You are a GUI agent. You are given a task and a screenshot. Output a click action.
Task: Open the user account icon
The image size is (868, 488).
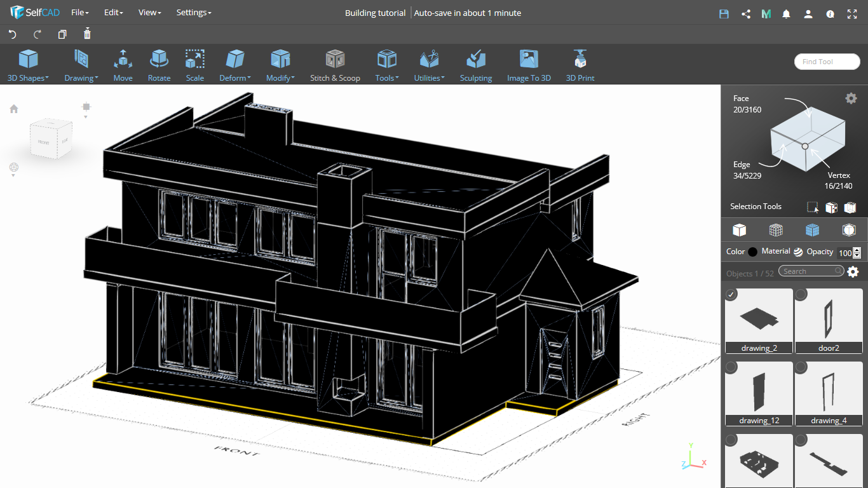tap(808, 13)
